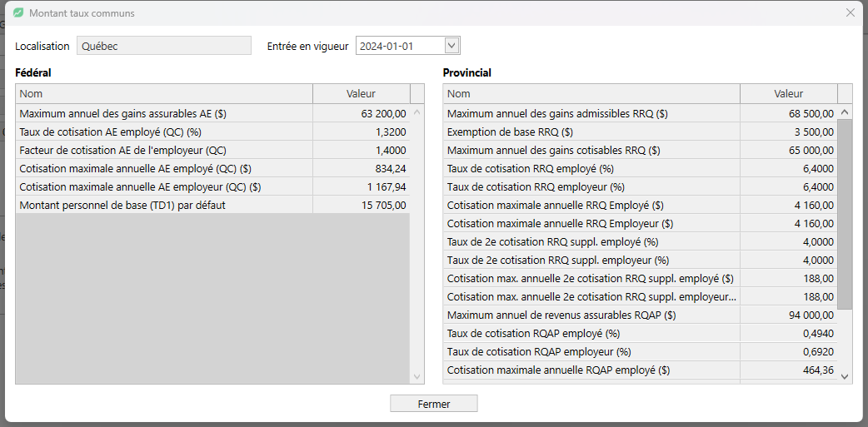
Task: Select row Taux de cotisation RRQ employeur (%)
Action: (641, 186)
